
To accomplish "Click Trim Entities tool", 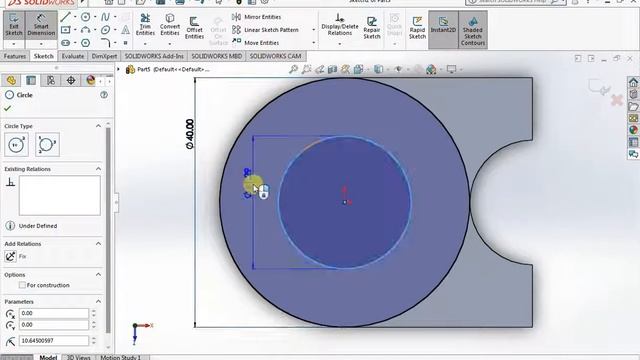I will point(145,24).
